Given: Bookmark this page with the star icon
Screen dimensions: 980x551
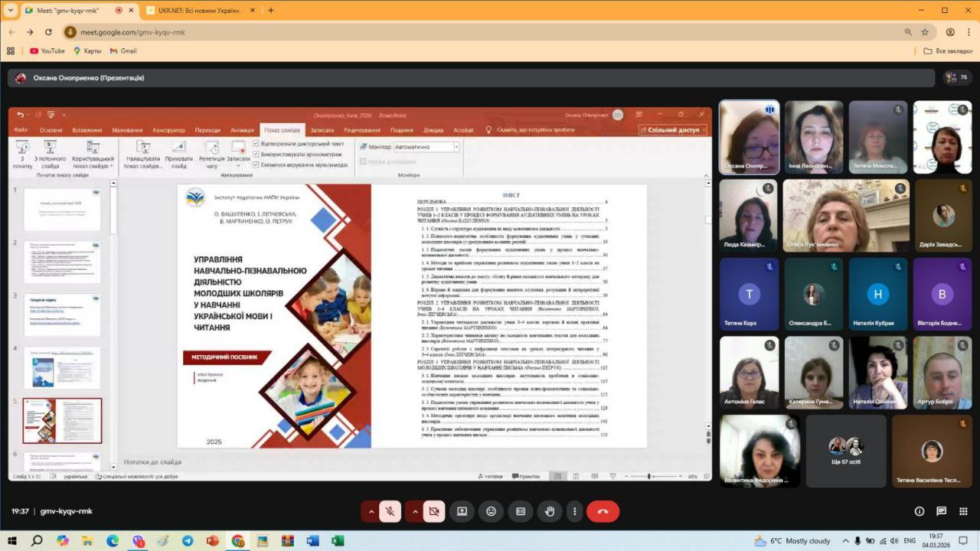Looking at the screenshot, I should [x=925, y=32].
